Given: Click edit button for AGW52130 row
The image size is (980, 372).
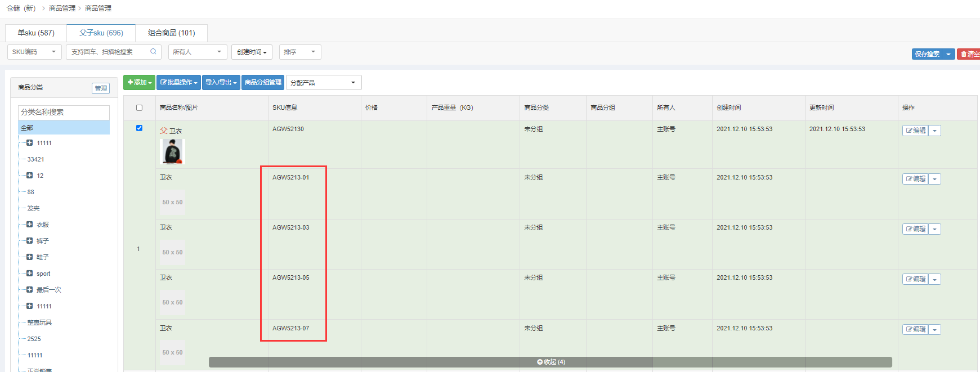Looking at the screenshot, I should (915, 131).
